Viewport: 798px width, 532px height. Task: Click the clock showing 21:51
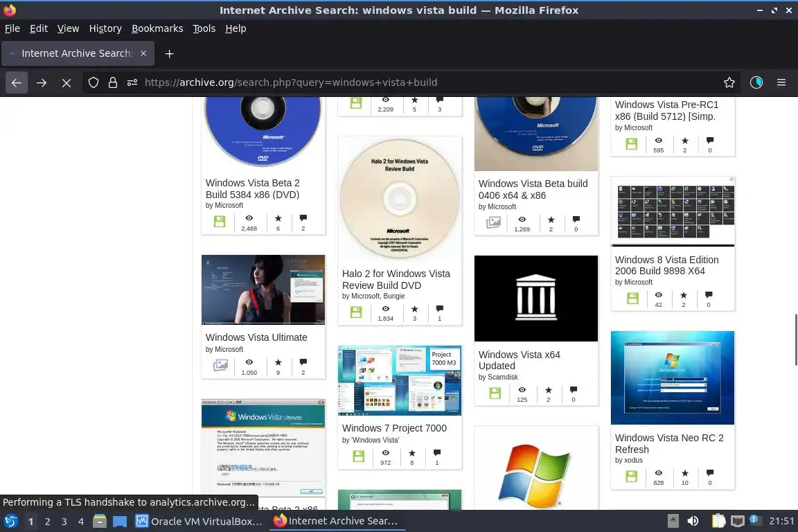coord(781,521)
